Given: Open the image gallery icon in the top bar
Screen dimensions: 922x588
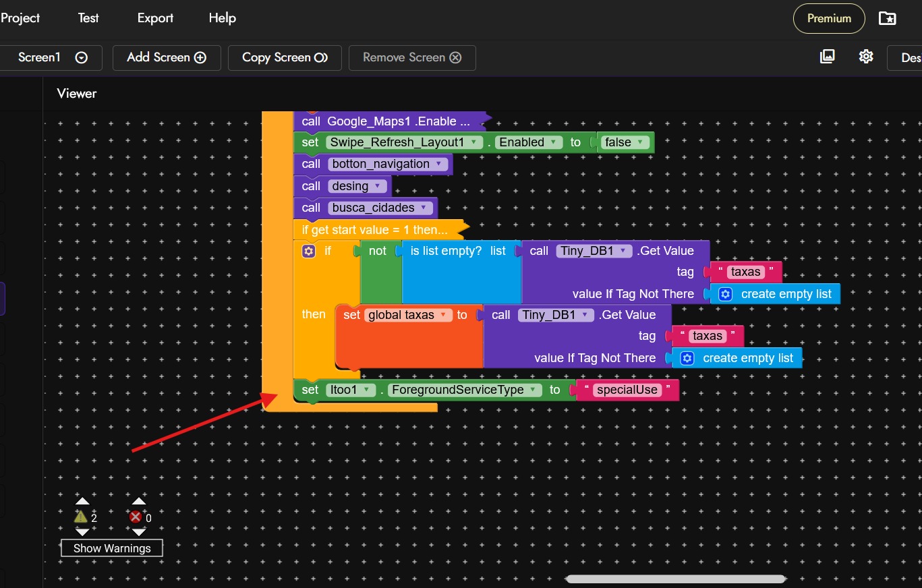Looking at the screenshot, I should click(828, 57).
